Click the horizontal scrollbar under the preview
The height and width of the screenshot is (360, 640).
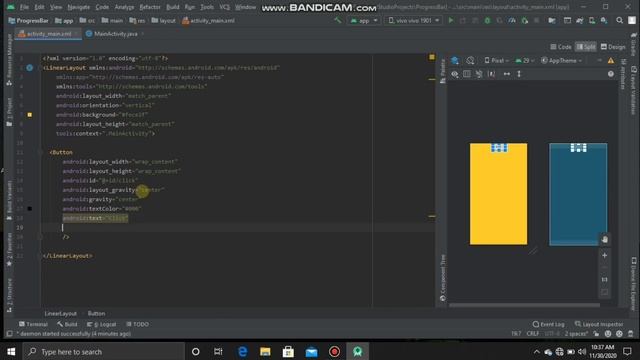click(x=524, y=304)
